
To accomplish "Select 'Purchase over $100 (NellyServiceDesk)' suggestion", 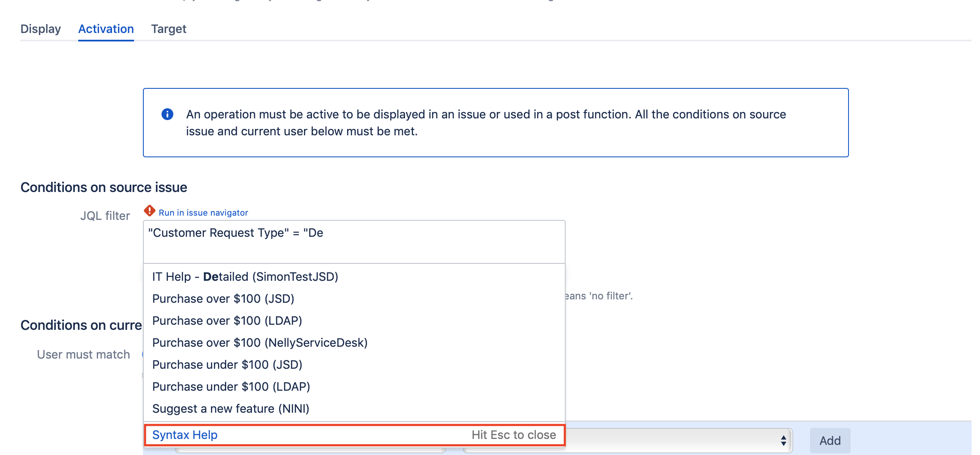I will coord(260,343).
